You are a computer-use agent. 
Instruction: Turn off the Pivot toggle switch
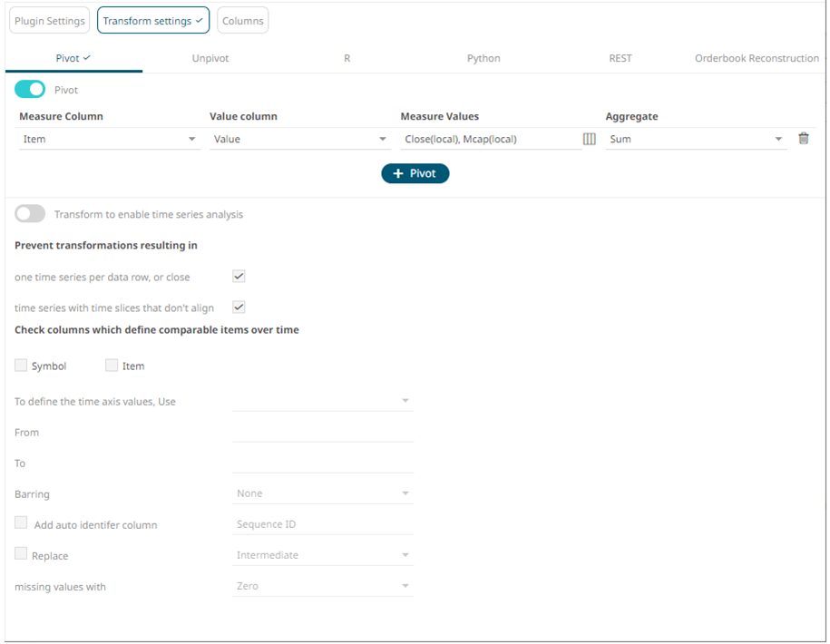[x=30, y=90]
